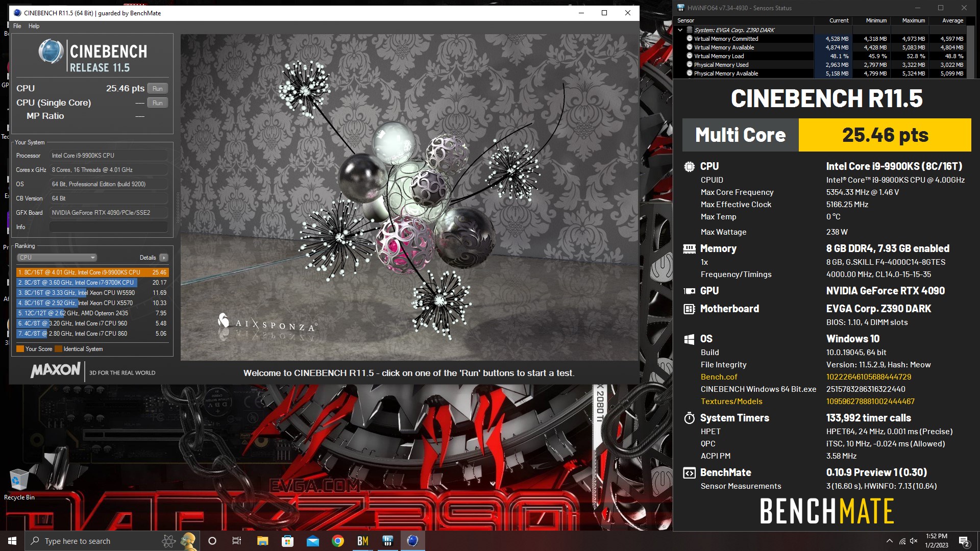Open the Recycle Bin desktop icon
Screen dimensions: 980x551
(x=19, y=484)
